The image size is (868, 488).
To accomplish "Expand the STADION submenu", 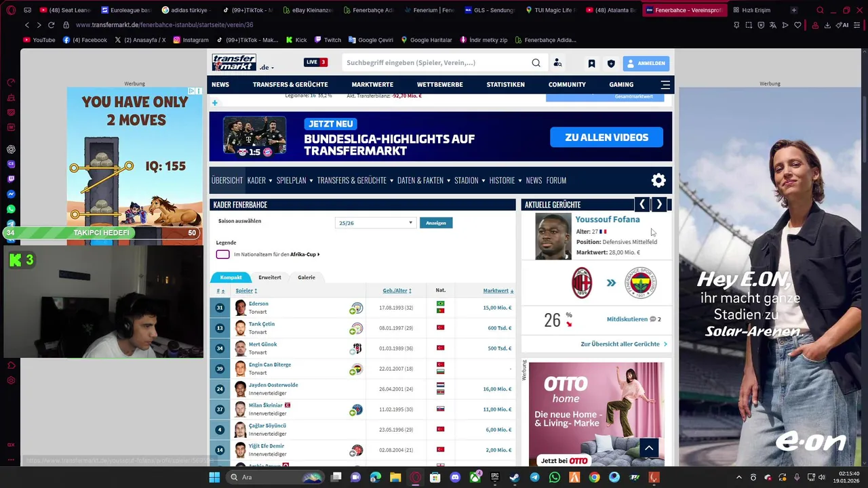I will point(483,181).
